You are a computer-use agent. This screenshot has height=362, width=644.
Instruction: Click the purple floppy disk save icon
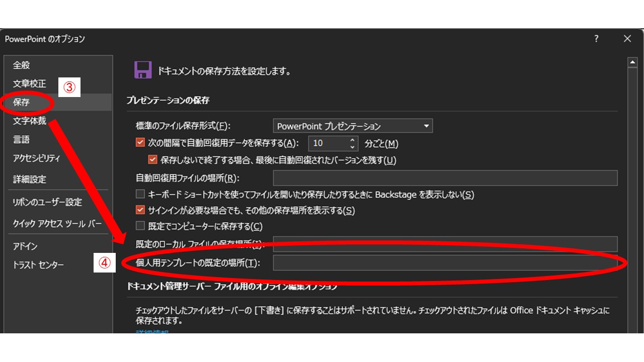(143, 70)
